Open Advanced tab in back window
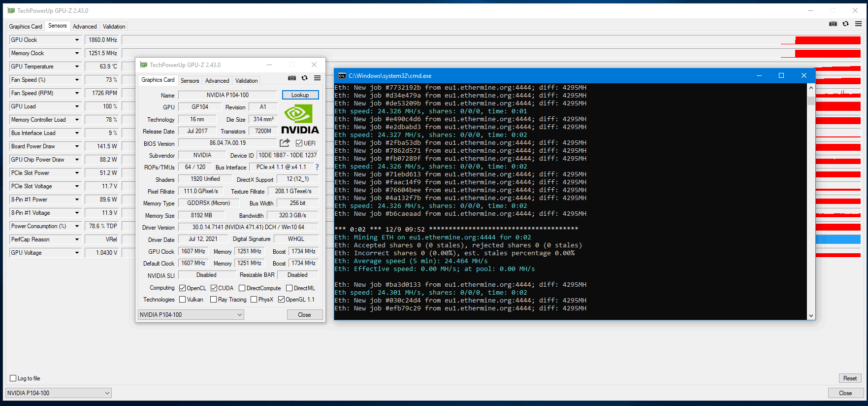 pos(85,27)
